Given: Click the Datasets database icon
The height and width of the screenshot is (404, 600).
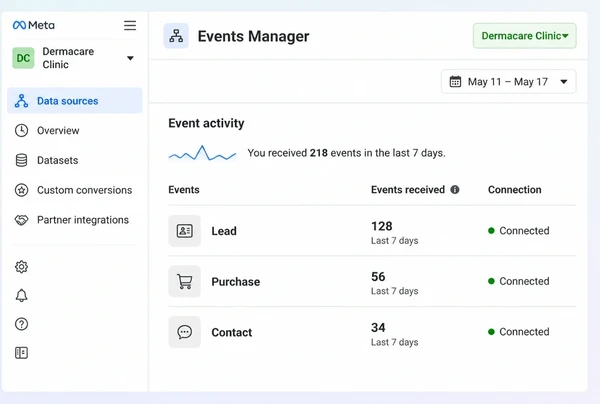Looking at the screenshot, I should (x=21, y=160).
